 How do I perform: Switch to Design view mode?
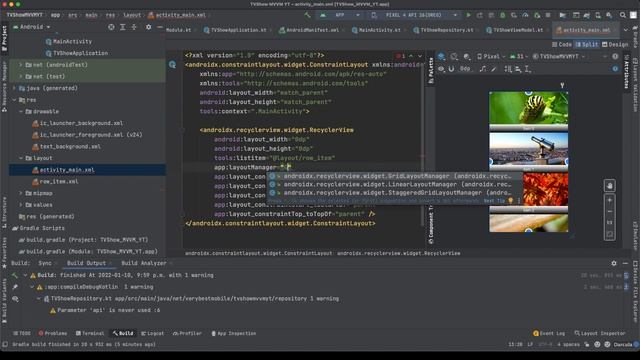pos(615,44)
